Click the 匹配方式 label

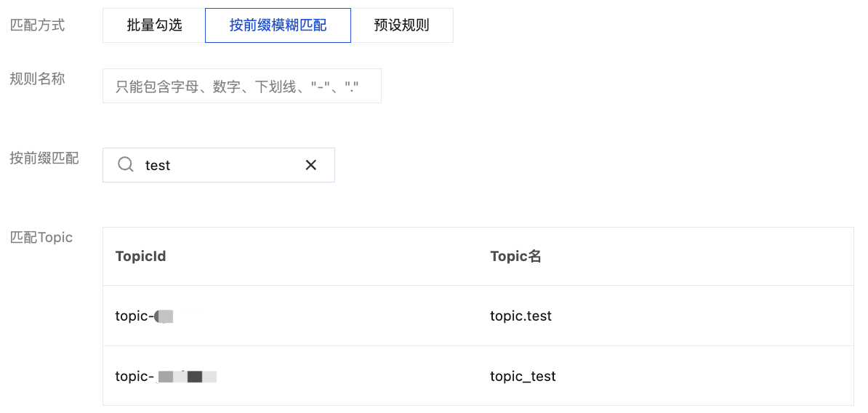pyautogui.click(x=37, y=25)
